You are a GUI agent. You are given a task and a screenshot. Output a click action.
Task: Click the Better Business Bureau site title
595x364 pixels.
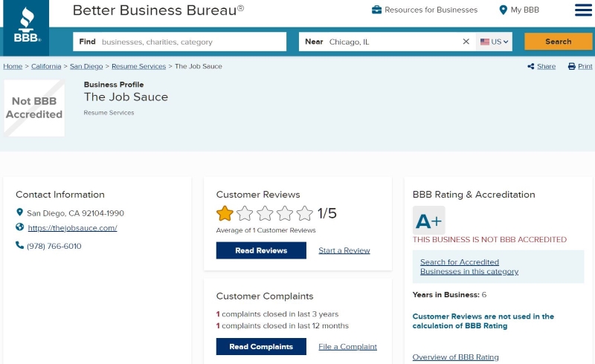pos(158,10)
